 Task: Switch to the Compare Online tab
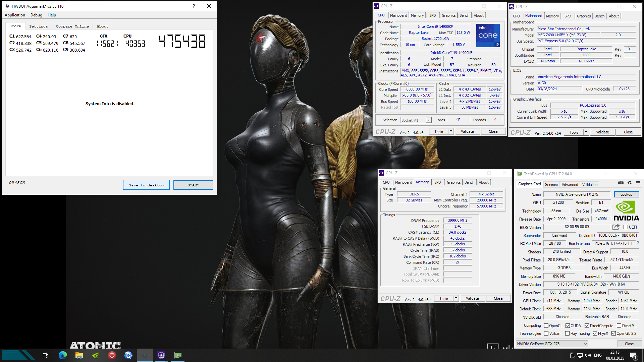(x=72, y=26)
